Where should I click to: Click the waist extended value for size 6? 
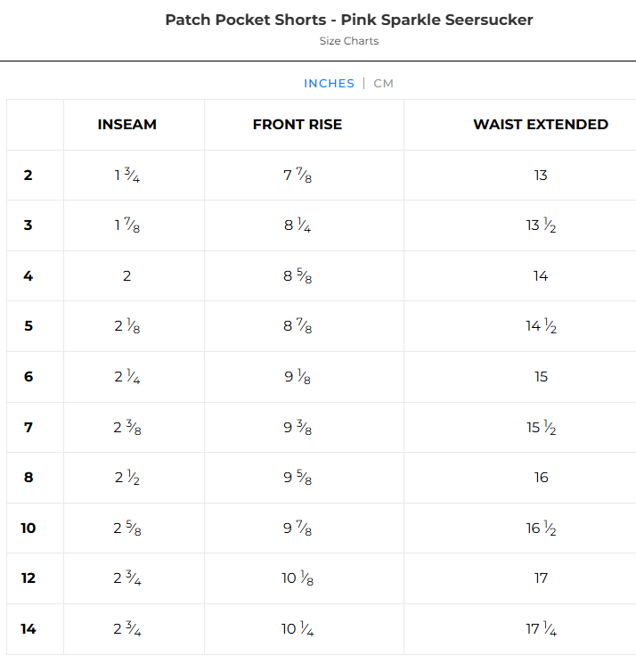point(541,377)
